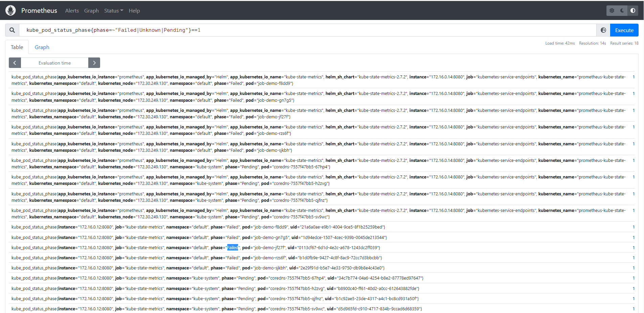Click the first result series for job-demo-f8dd9
The width and height of the screenshot is (644, 313).
coord(318,80)
